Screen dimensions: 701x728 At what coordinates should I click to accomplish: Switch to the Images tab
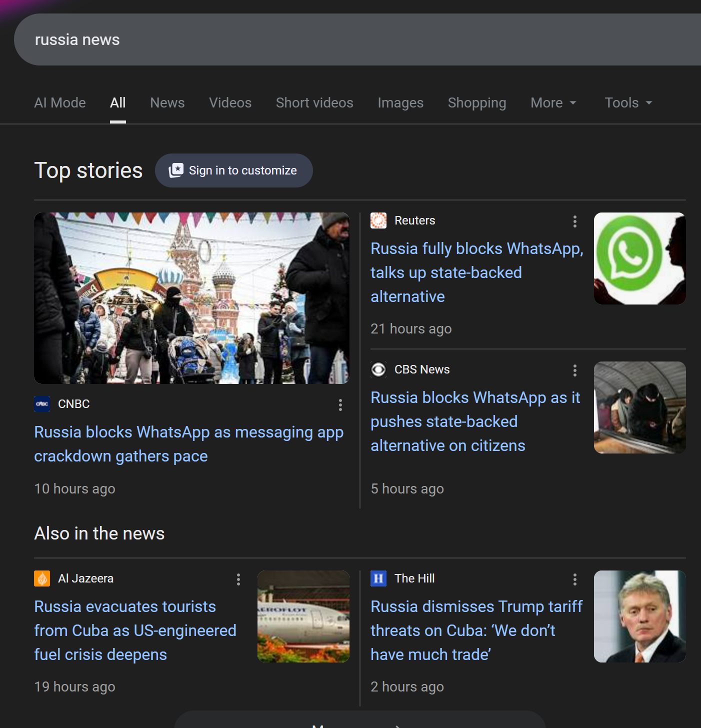pos(400,103)
